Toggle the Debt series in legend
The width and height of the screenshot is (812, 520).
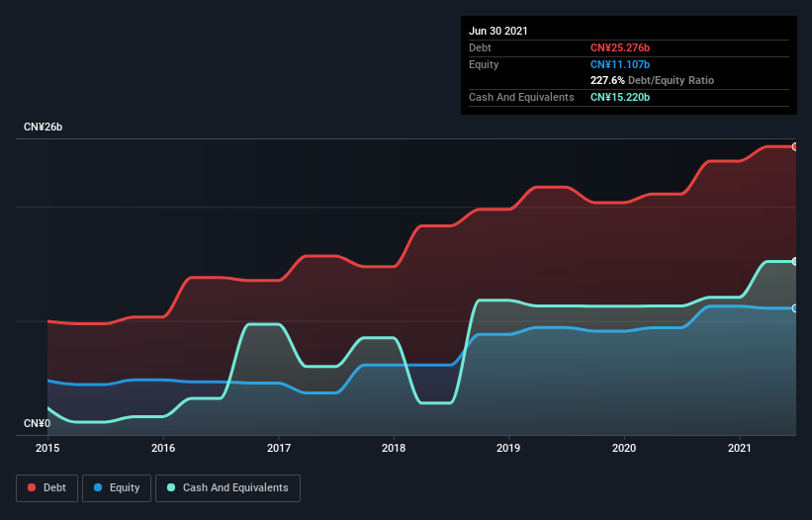47,488
